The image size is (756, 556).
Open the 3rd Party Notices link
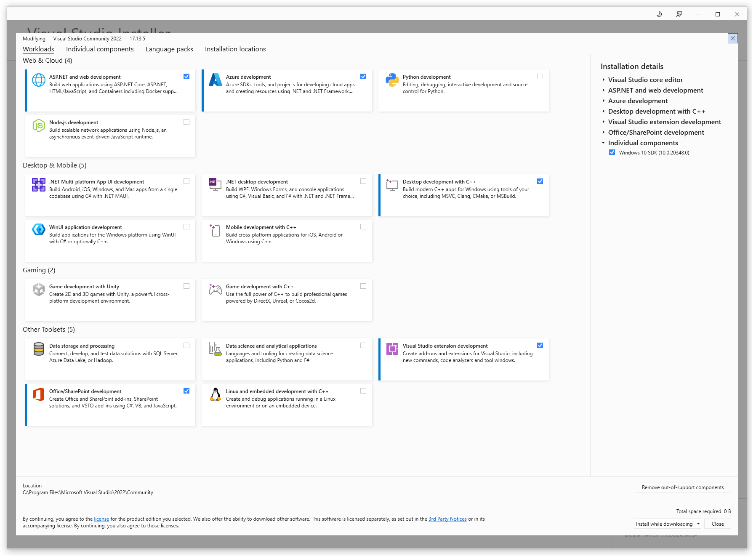tap(447, 519)
